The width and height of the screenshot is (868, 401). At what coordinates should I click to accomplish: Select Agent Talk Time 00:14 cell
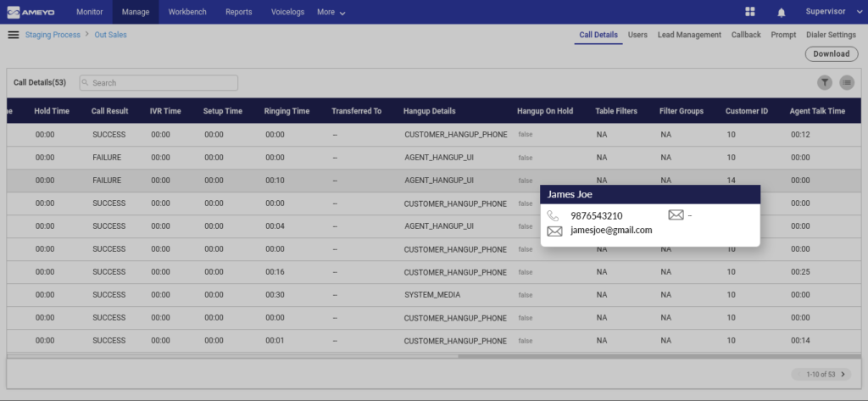tap(800, 341)
